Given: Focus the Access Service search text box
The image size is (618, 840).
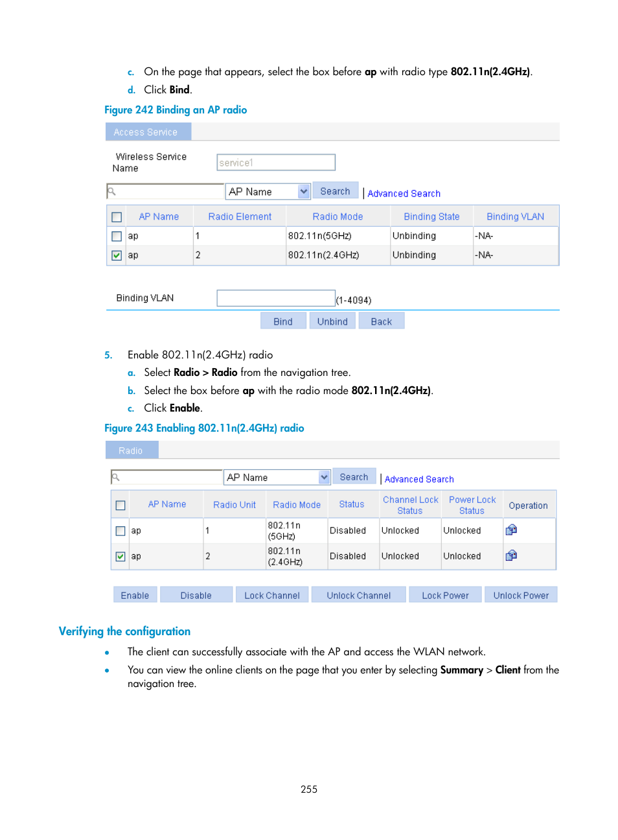Looking at the screenshot, I should pos(165,191).
